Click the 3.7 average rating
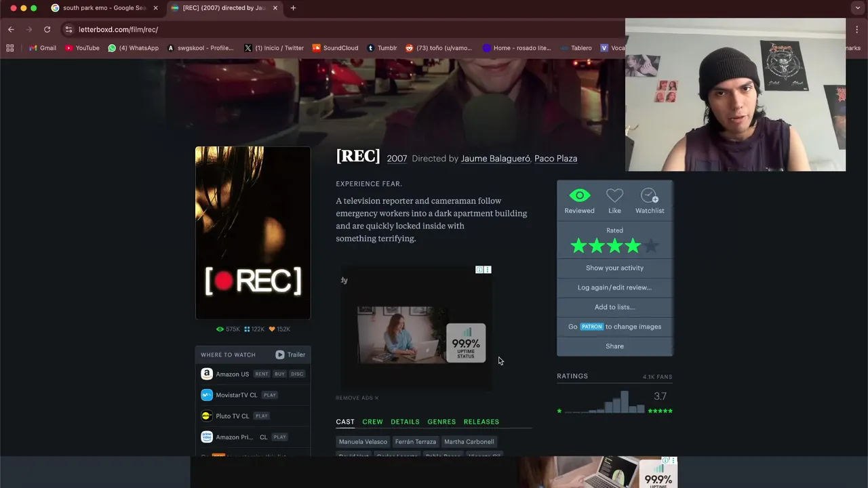Viewport: 868px width, 488px height. [660, 396]
